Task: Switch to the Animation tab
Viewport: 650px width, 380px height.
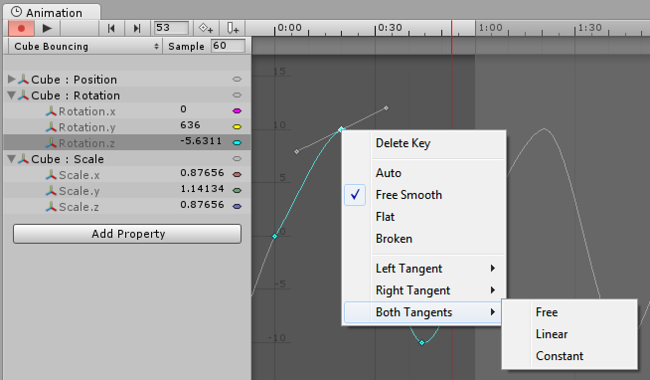Action: pos(52,12)
